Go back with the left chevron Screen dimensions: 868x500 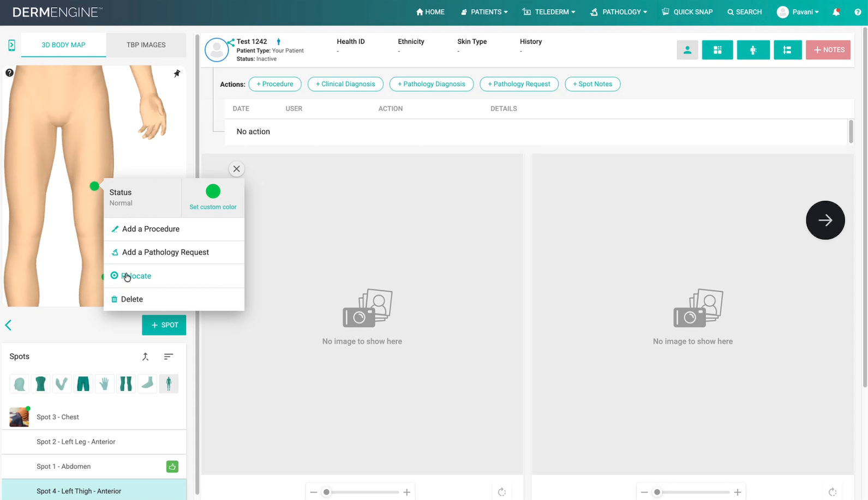tap(8, 326)
